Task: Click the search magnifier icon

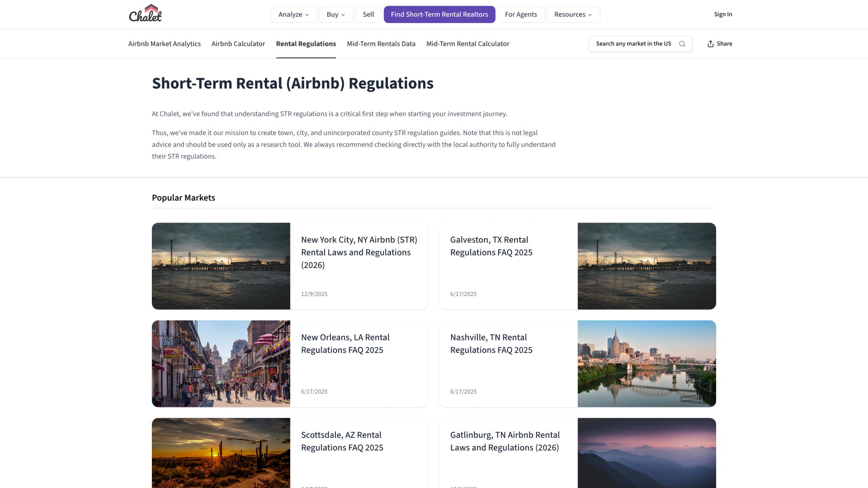Action: coord(682,44)
